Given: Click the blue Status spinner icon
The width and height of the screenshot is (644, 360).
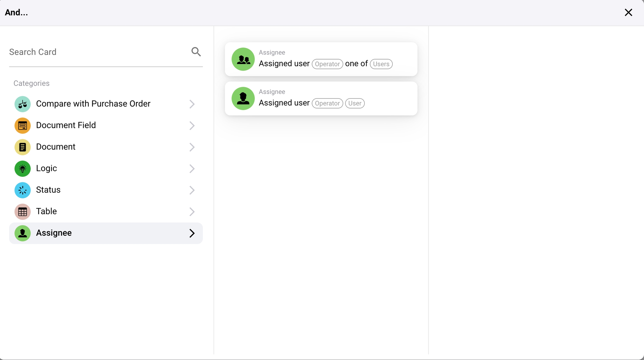Looking at the screenshot, I should click(22, 190).
